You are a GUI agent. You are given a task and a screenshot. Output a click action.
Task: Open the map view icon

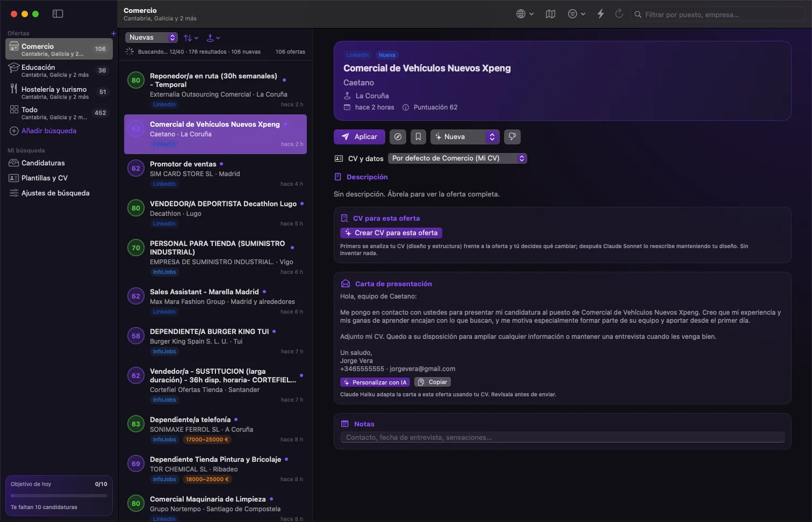click(x=550, y=14)
